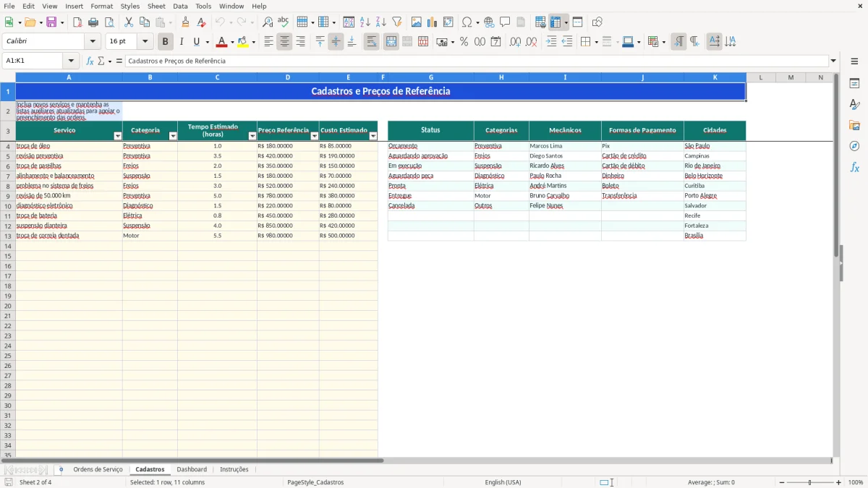Screen dimensions: 868x488
Task: Open the Data menu
Action: pos(180,6)
